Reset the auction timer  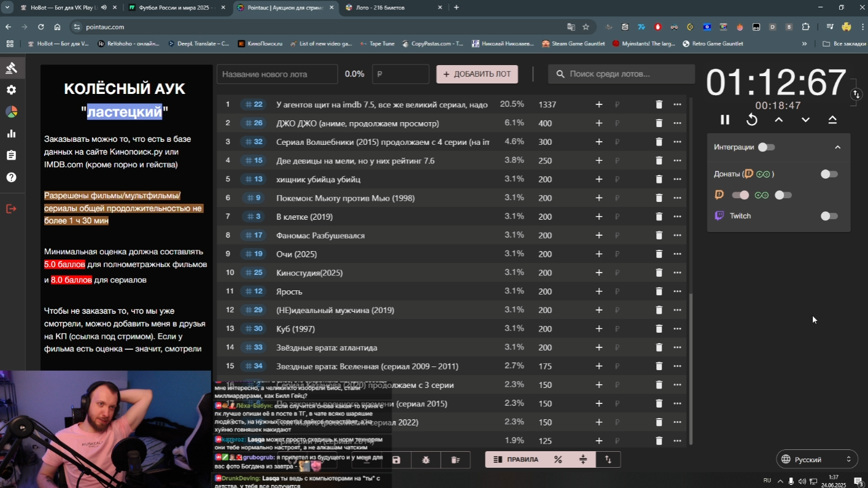click(x=752, y=120)
